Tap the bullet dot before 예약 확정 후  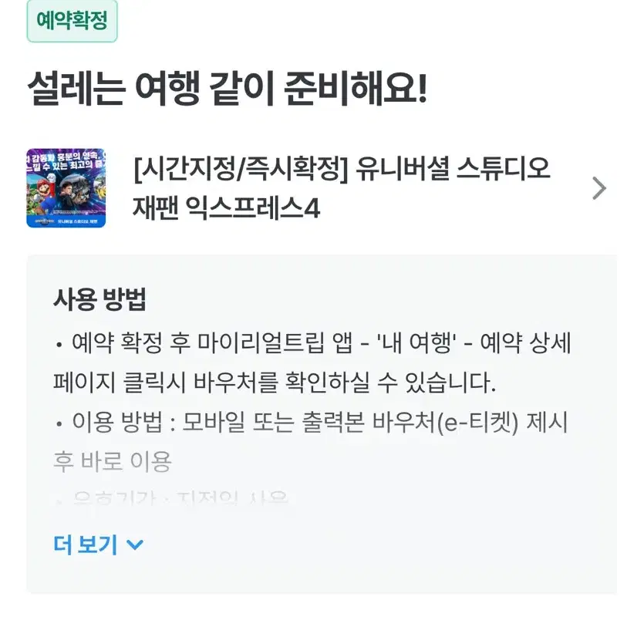coord(59,345)
